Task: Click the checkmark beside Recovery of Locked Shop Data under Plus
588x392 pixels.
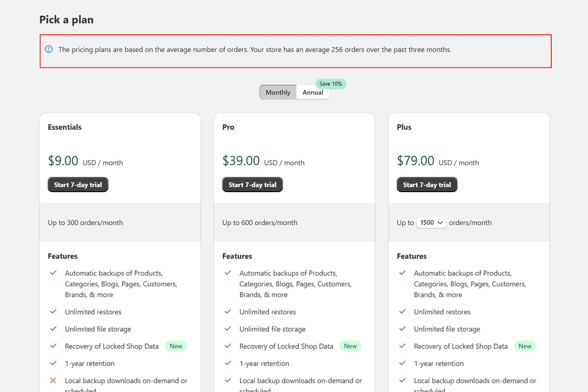Action: tap(402, 346)
